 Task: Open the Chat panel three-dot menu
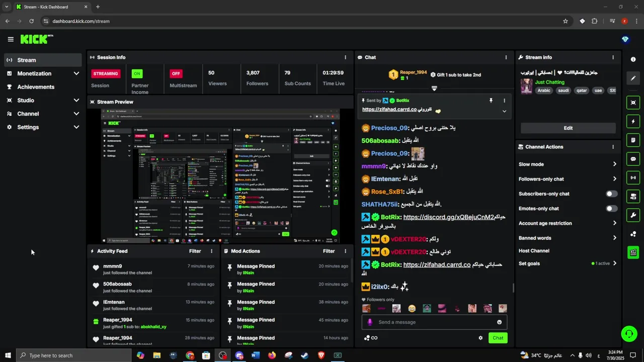pos(506,57)
